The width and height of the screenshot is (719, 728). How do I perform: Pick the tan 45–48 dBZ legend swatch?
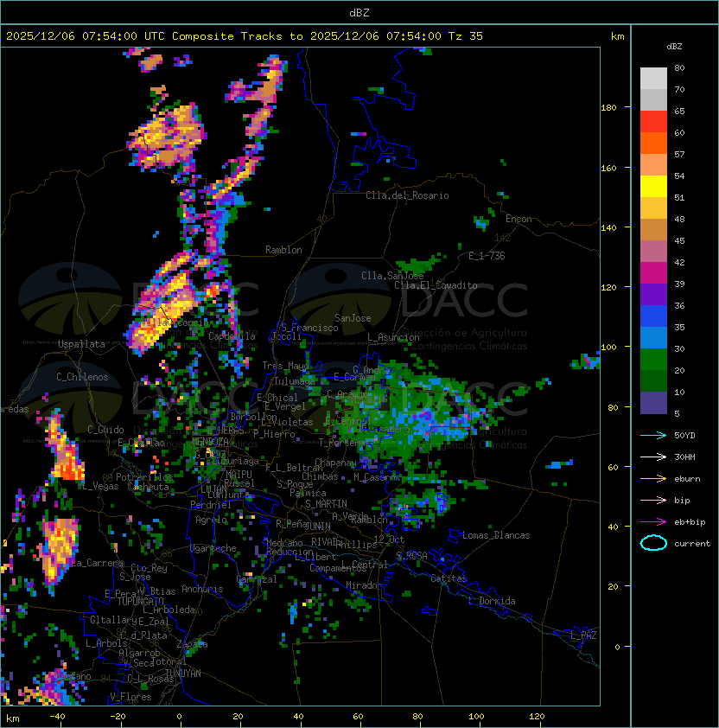click(x=653, y=229)
